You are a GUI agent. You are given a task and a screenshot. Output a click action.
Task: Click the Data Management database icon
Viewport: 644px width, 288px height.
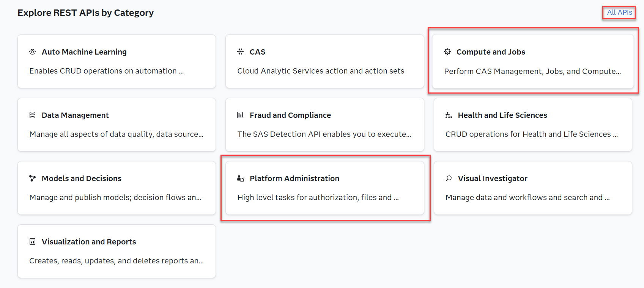pyautogui.click(x=33, y=115)
